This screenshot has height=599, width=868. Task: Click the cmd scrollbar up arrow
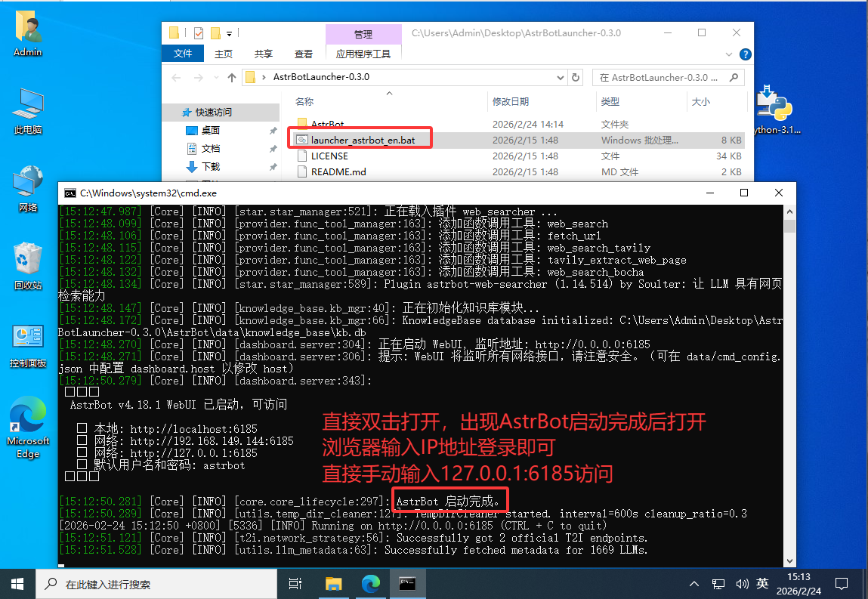coord(789,212)
